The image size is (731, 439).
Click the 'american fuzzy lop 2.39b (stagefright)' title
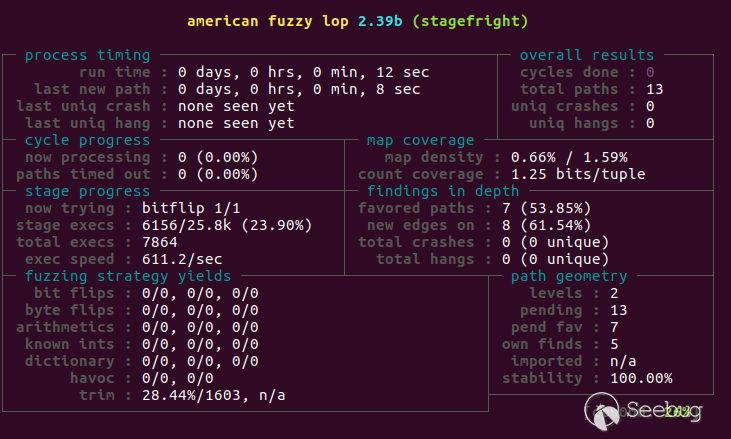(x=358, y=21)
